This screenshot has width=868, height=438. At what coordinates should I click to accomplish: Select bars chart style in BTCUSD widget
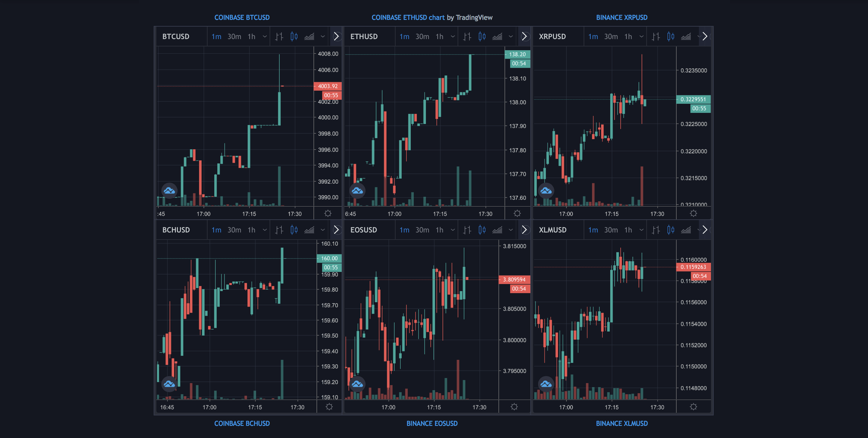(x=279, y=36)
